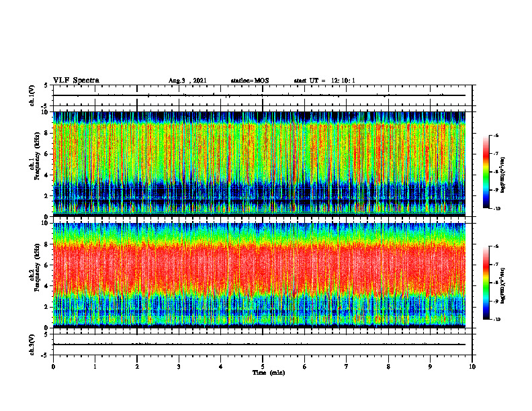Click the ch.2 colorbar log(PSD) label
This screenshot has width=532, height=411.
[503, 285]
